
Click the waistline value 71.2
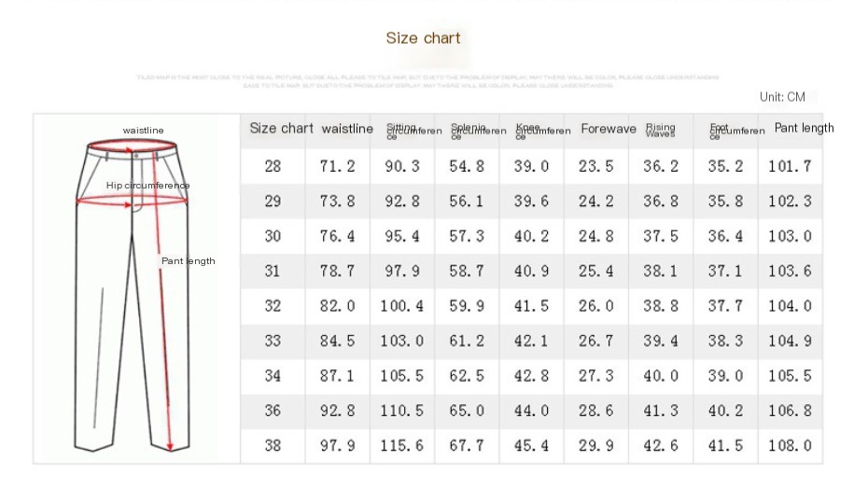pos(337,166)
